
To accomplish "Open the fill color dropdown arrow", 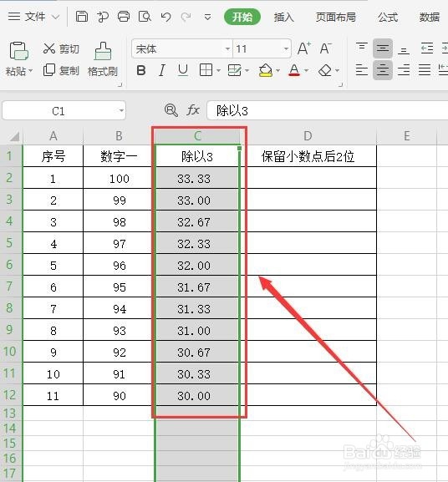I will click(x=278, y=71).
